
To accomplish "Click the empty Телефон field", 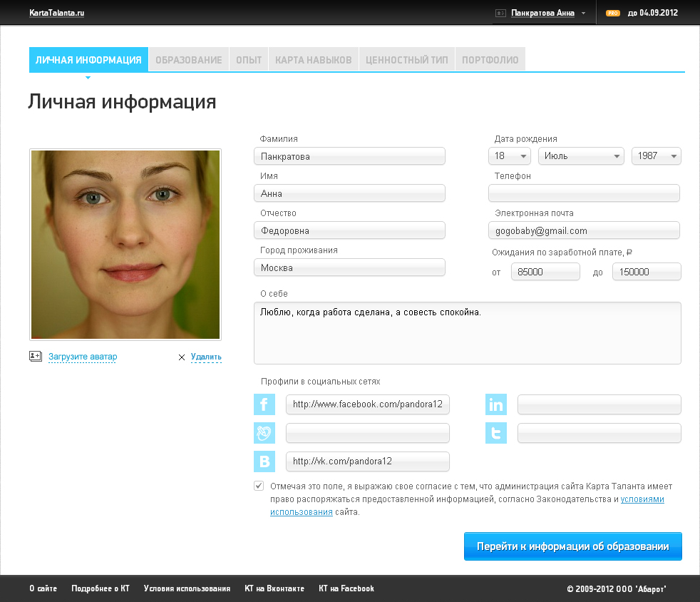I will pyautogui.click(x=584, y=193).
